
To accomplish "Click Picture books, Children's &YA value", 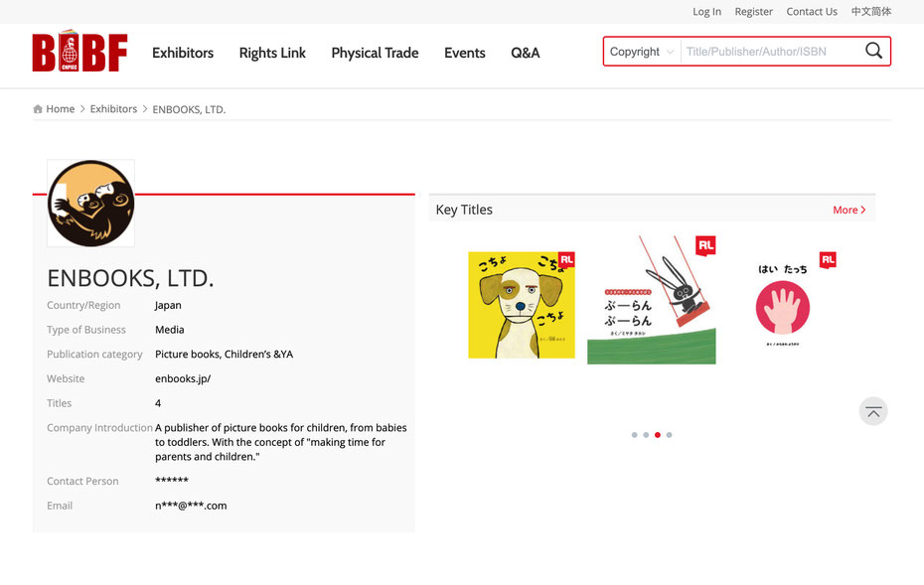I will (224, 354).
